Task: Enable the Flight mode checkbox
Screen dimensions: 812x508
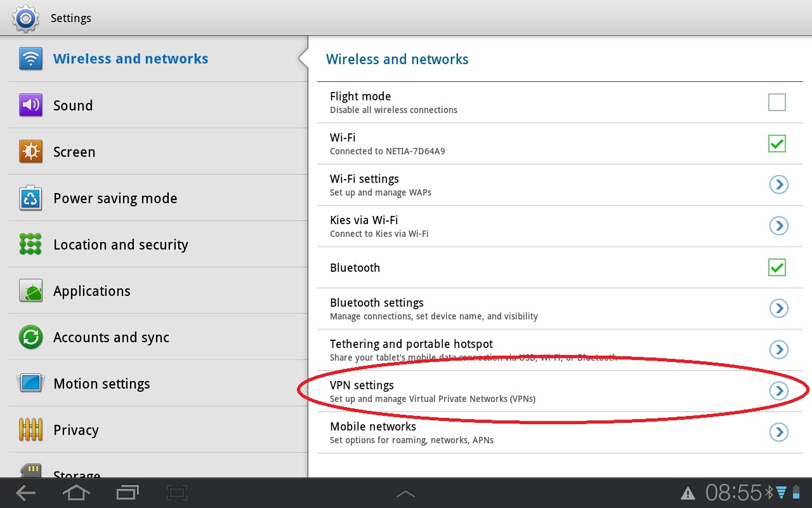Action: [777, 102]
